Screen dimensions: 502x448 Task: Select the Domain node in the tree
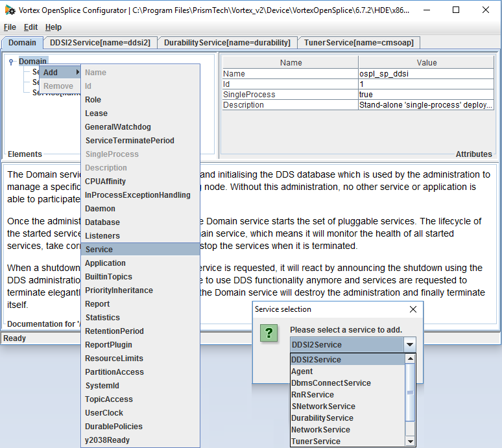click(x=32, y=61)
